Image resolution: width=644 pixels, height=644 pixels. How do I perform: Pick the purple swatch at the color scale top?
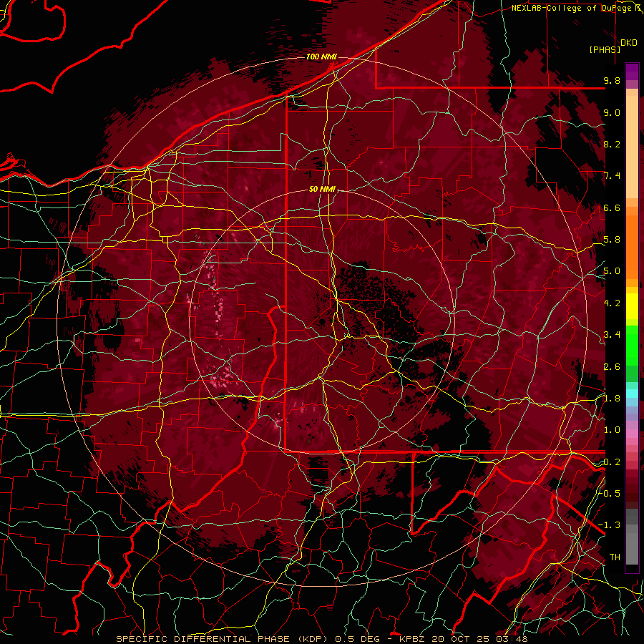(x=632, y=72)
